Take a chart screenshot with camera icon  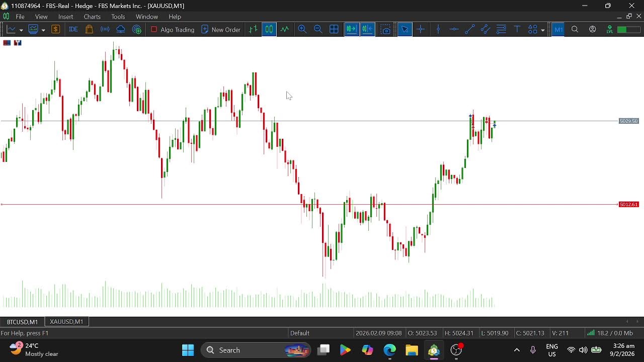pyautogui.click(x=386, y=30)
